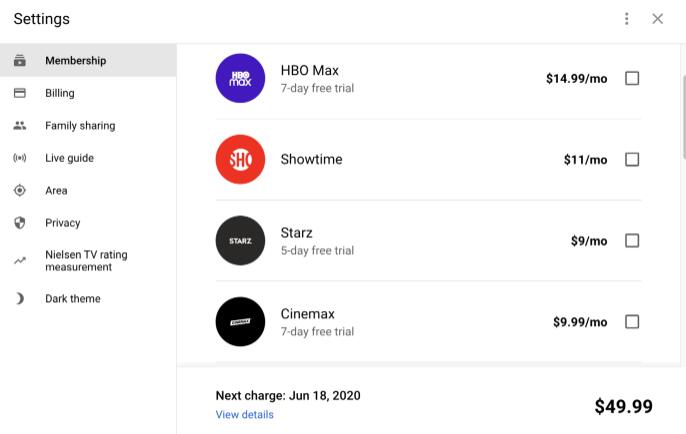Click the Dark theme moon icon
The height and width of the screenshot is (434, 686).
[20, 298]
